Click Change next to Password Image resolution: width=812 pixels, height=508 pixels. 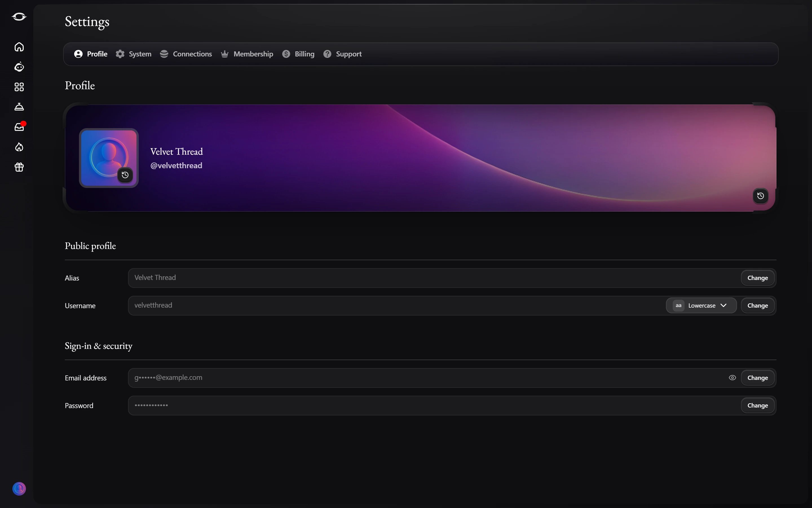pyautogui.click(x=758, y=405)
